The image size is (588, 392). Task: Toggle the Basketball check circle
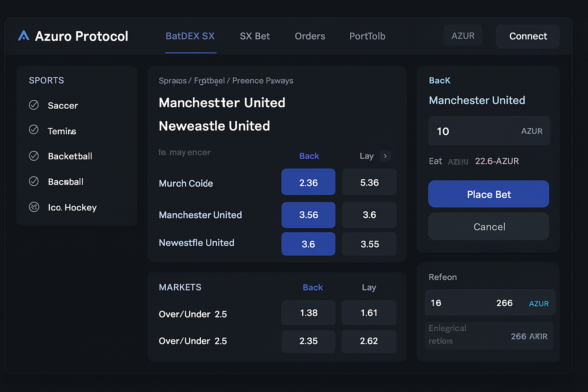pyautogui.click(x=34, y=156)
